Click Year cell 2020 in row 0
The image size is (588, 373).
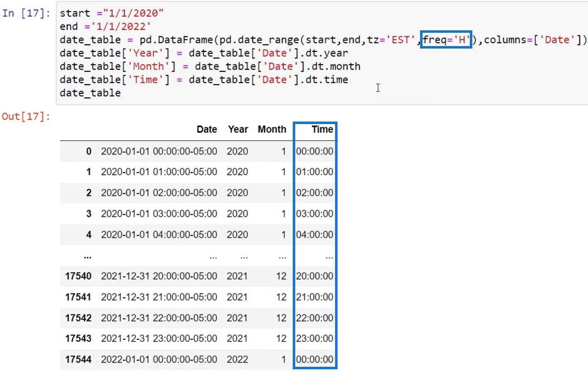(237, 151)
